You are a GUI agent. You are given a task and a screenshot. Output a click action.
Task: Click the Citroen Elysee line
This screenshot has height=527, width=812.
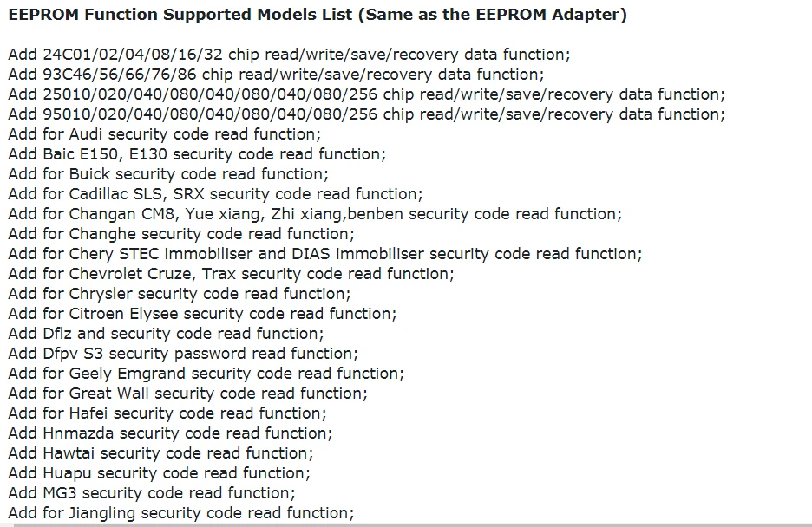click(x=202, y=314)
